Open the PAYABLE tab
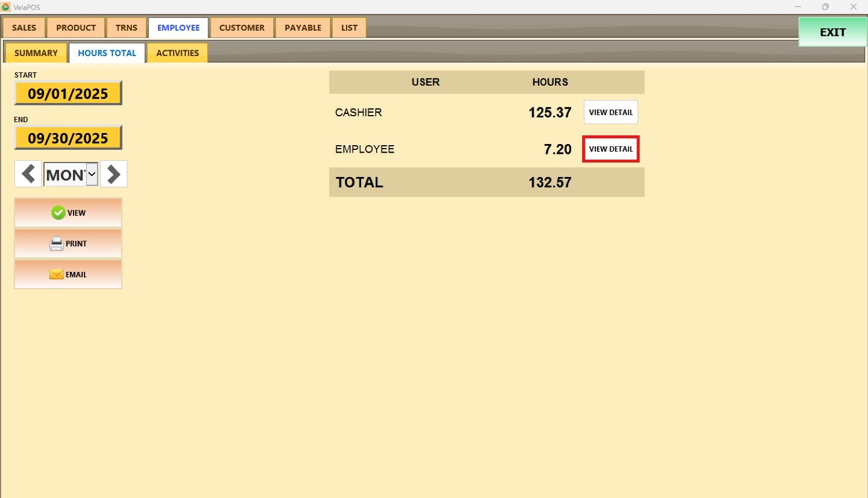The image size is (868, 498). (x=303, y=28)
